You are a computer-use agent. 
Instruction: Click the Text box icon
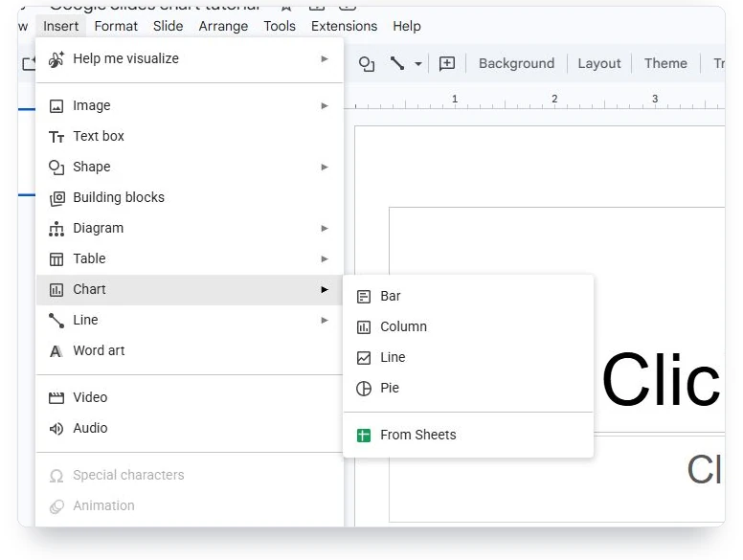pos(56,137)
